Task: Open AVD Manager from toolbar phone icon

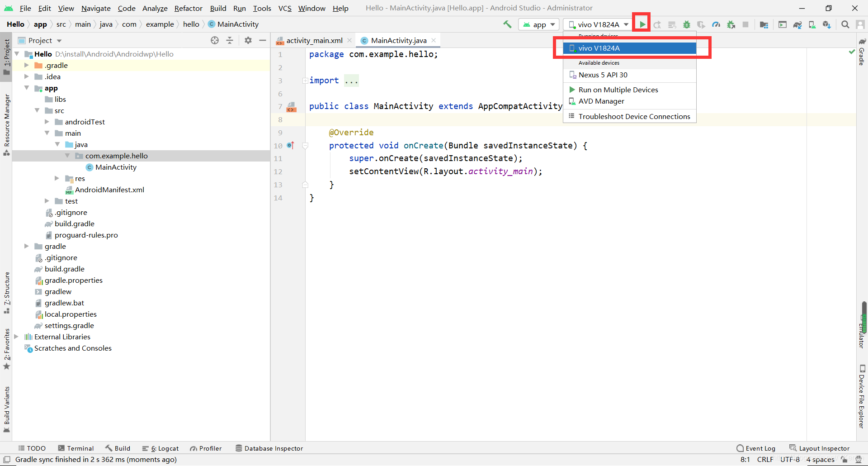Action: tap(812, 24)
